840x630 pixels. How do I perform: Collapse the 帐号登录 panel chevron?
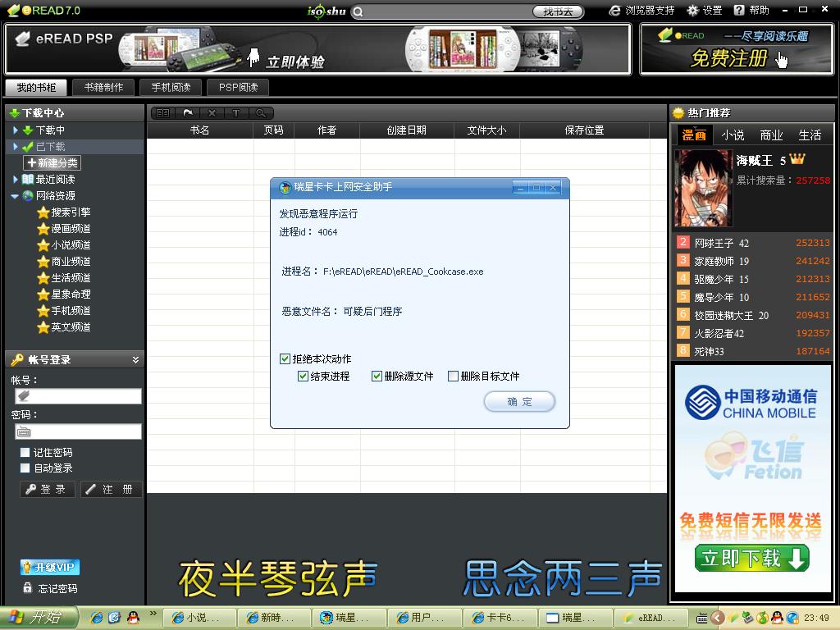click(x=135, y=360)
